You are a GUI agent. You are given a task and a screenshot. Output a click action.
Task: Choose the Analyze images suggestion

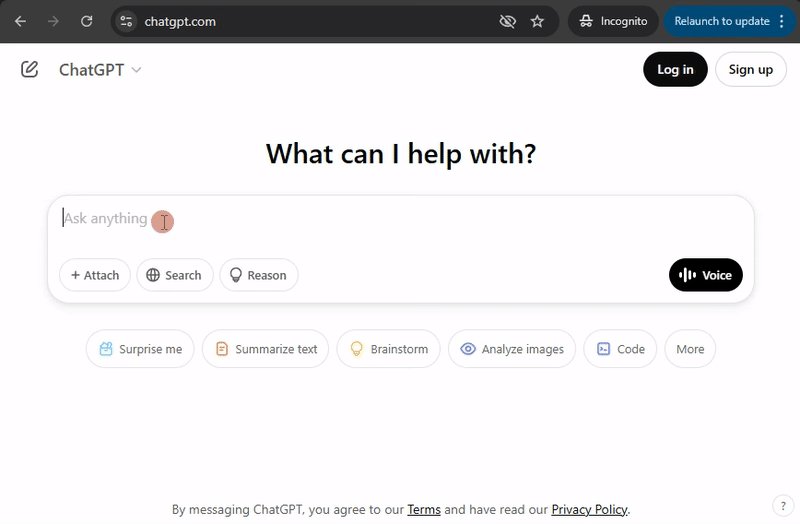click(512, 349)
